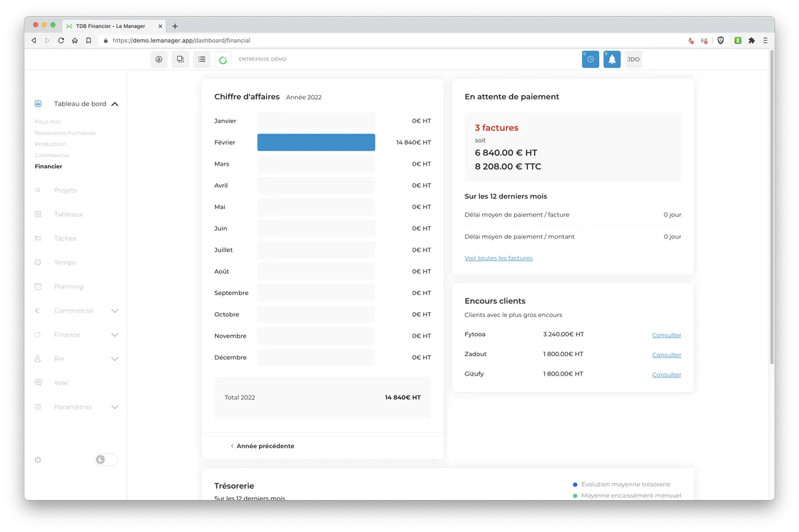Viewport: 799px width, 532px height.
Task: Click the RH person icon
Action: tap(38, 359)
